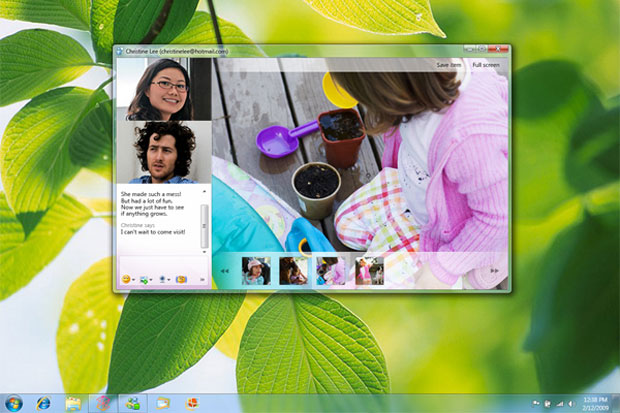Click the pink flower app icon in taskbar
Screen dimensions: 620x413
click(x=103, y=404)
